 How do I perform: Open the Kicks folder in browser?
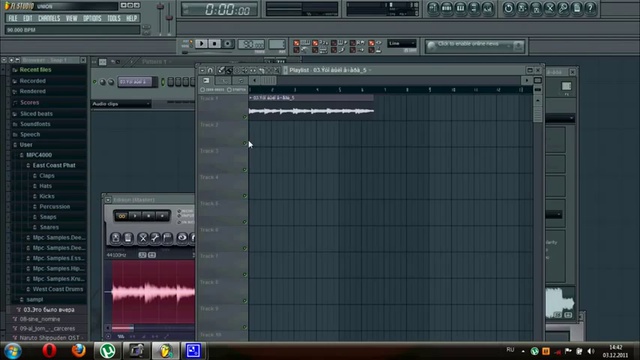[47, 196]
